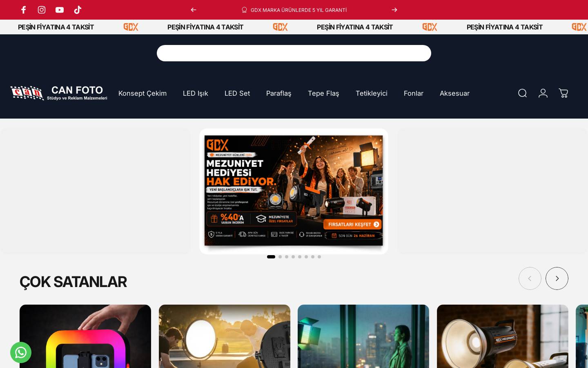This screenshot has height=368, width=588.
Task: Open the account login icon
Action: pos(543,93)
